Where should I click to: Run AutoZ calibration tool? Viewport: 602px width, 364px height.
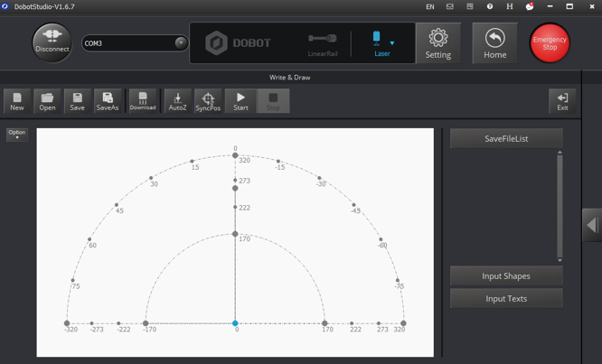pos(177,101)
